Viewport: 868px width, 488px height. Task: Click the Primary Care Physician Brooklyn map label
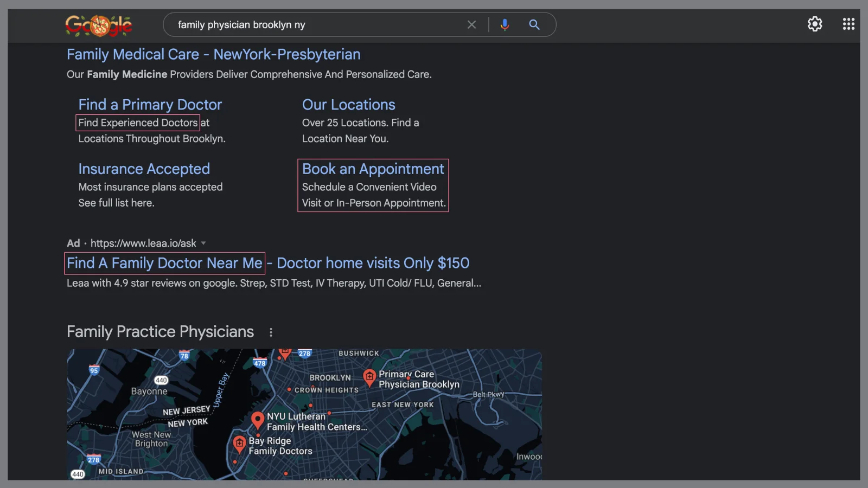[419, 380]
